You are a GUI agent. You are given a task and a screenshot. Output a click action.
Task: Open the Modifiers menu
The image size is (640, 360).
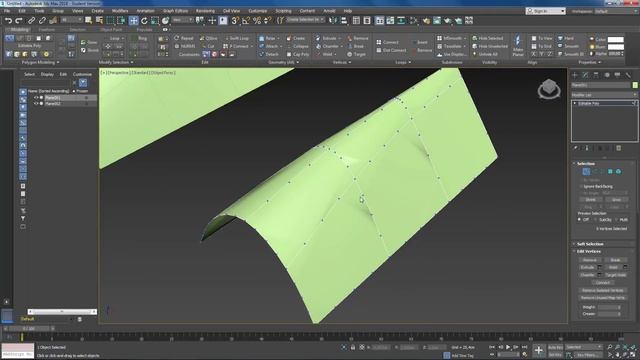click(120, 11)
